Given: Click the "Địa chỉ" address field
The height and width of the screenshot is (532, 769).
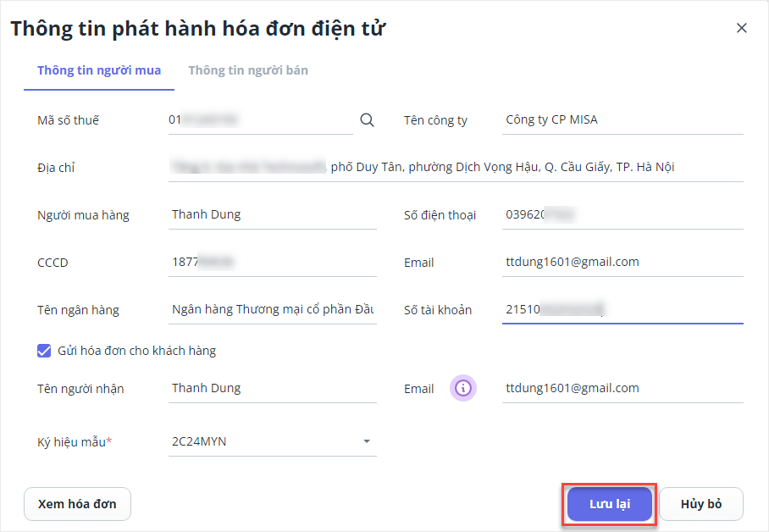Looking at the screenshot, I should (x=455, y=168).
